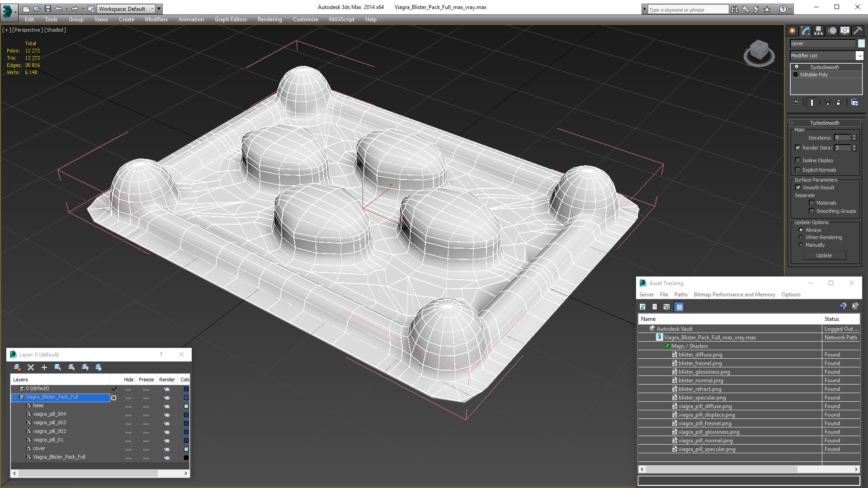Open the MAXScript menu
Viewport: 868px width, 488px height.
point(341,19)
